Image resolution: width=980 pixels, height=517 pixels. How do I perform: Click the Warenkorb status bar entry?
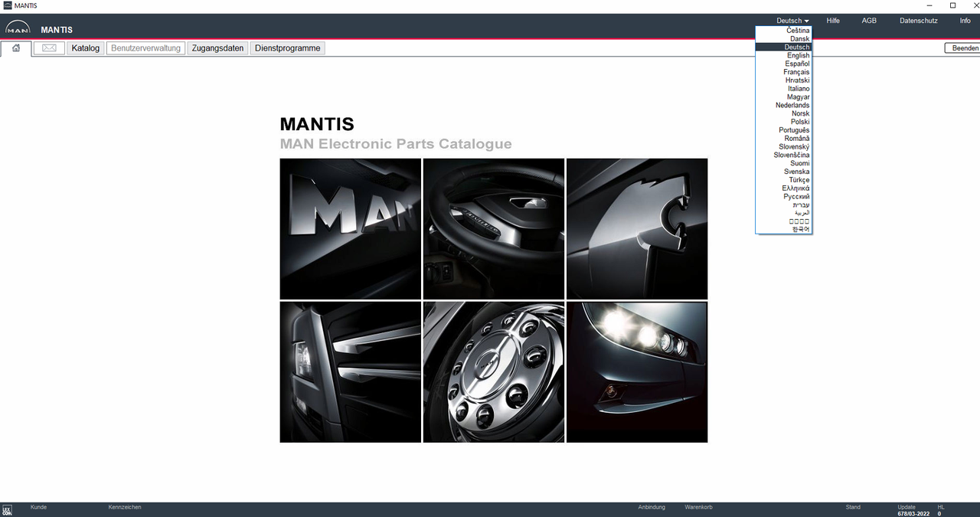[x=699, y=507]
